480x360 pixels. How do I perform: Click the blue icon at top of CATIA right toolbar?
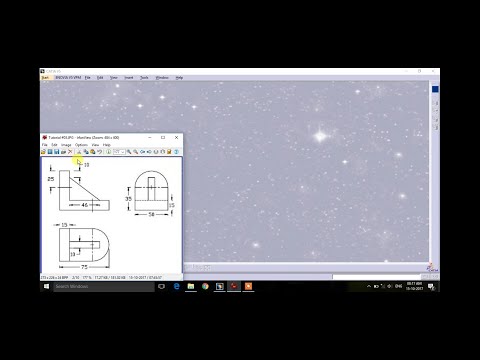click(435, 89)
